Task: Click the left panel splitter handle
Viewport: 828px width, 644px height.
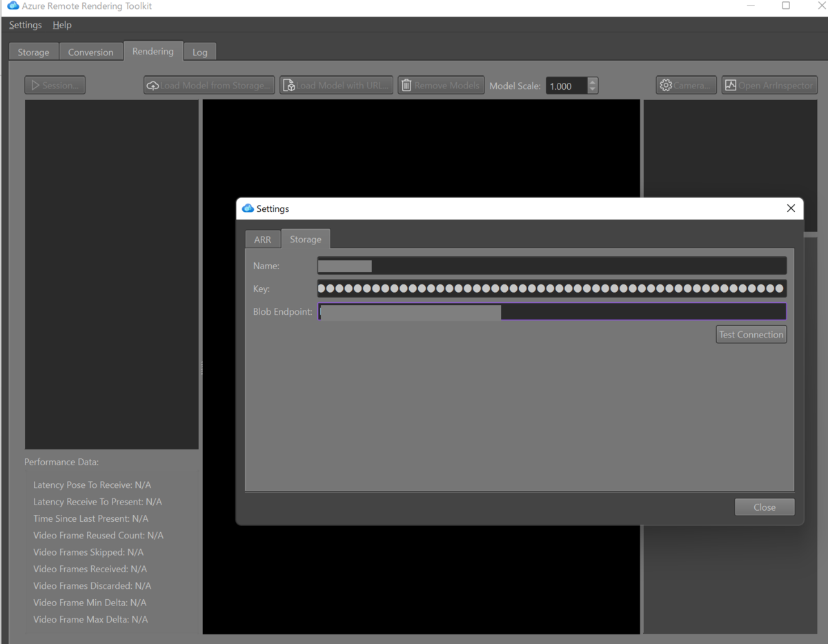Action: point(201,367)
